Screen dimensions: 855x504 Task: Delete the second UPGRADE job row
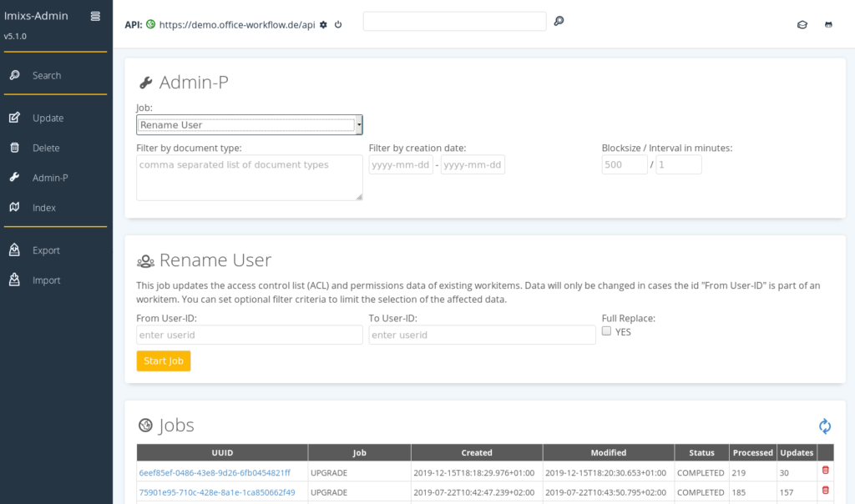pos(826,490)
